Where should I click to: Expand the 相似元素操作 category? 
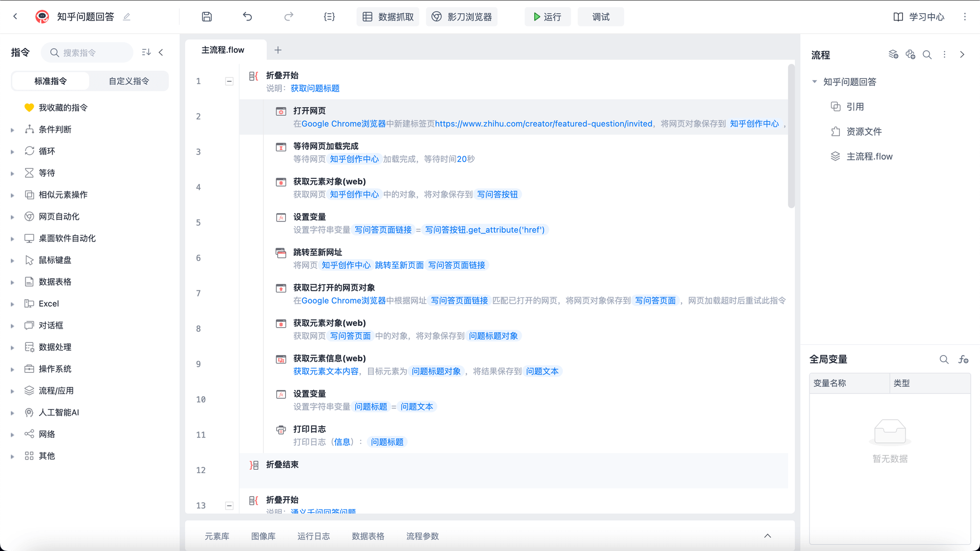pos(12,195)
